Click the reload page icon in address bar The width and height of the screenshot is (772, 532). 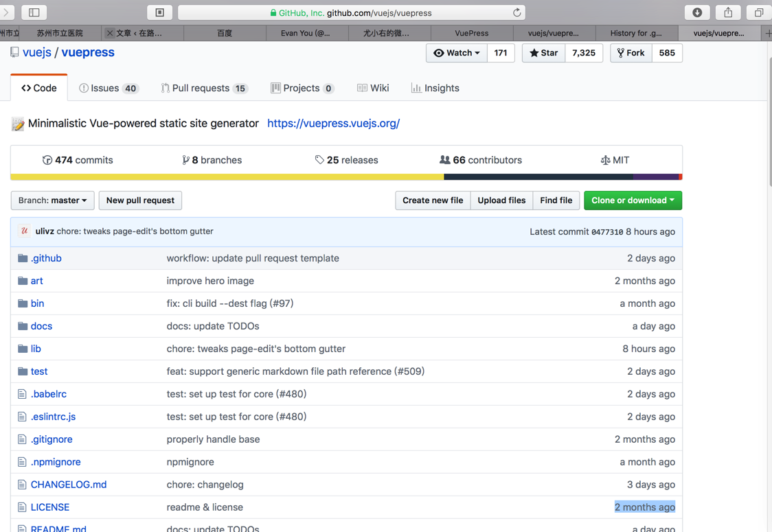click(516, 12)
